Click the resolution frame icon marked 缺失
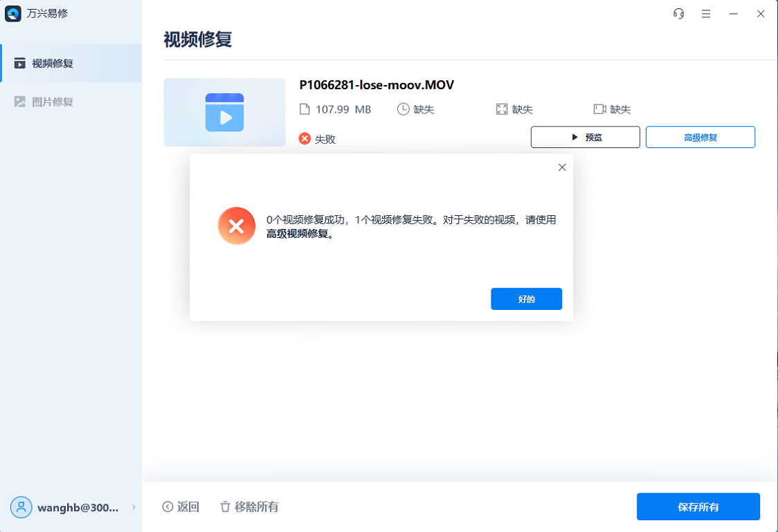778x532 pixels. (x=501, y=109)
